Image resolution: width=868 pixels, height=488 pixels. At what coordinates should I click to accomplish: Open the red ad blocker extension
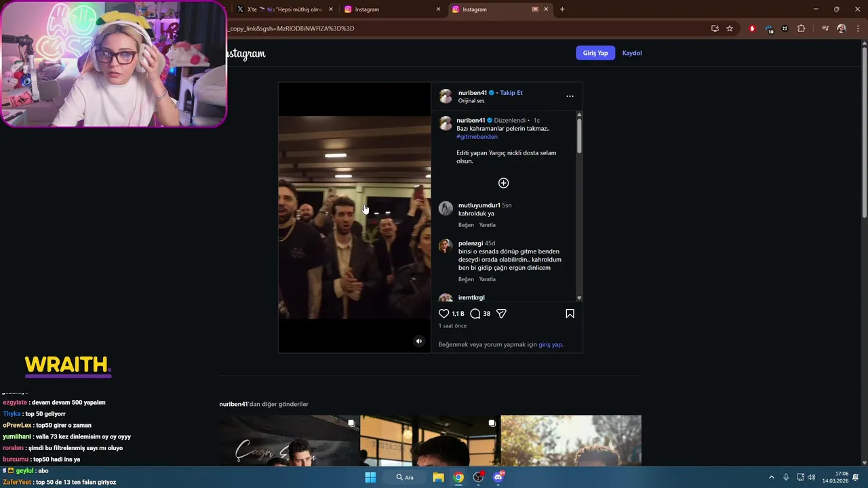point(752,28)
